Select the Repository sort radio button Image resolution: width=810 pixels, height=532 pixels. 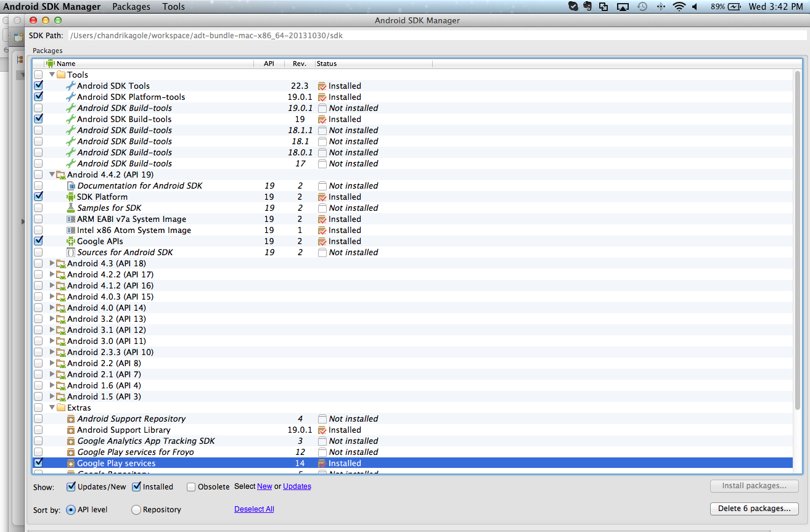tap(136, 510)
